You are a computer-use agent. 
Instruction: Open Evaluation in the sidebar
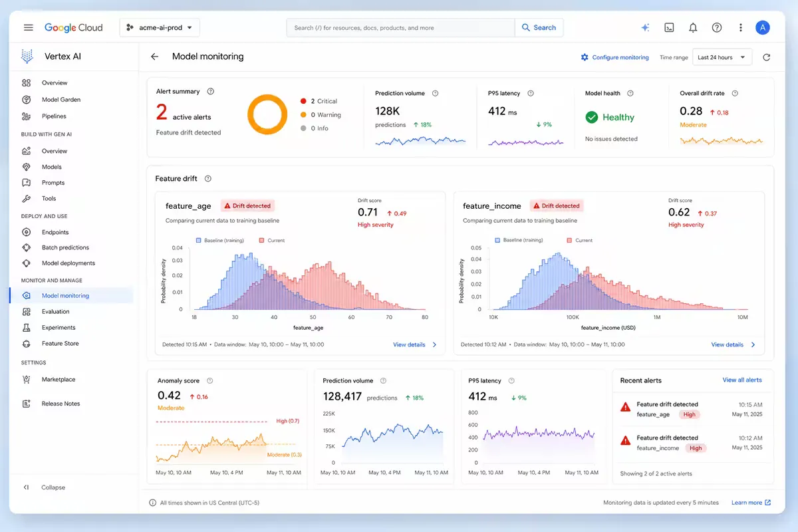coord(71,311)
